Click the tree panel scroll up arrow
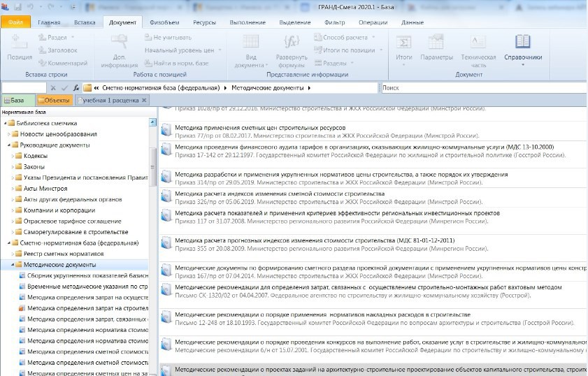Screen dimensions: 588x376 coord(152,122)
